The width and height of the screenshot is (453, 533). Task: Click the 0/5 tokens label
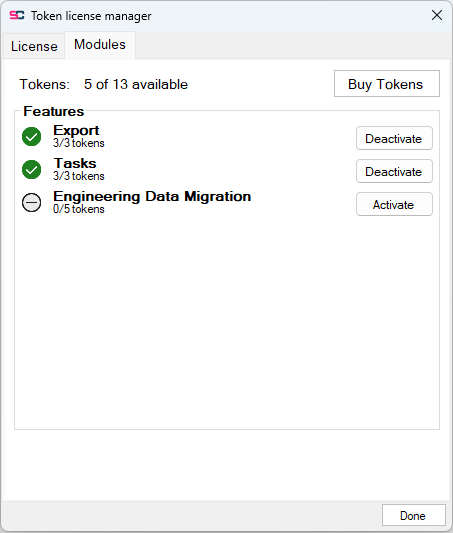tap(79, 209)
